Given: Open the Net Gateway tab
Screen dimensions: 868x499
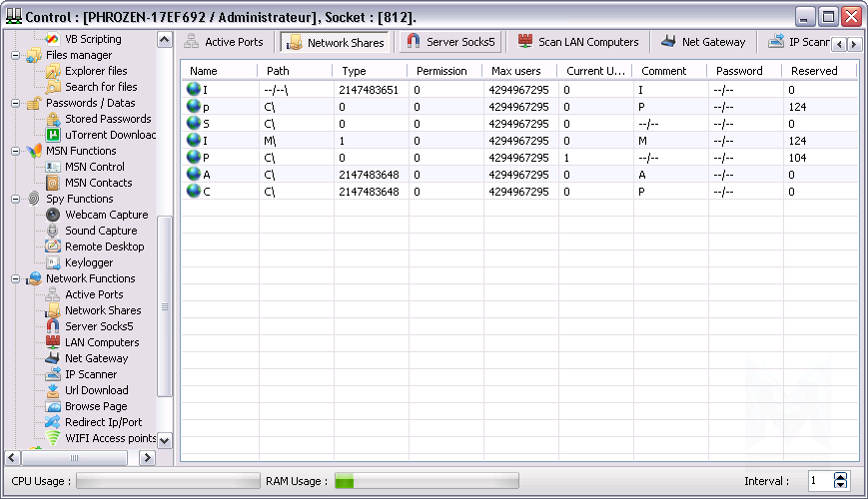Looking at the screenshot, I should 702,42.
